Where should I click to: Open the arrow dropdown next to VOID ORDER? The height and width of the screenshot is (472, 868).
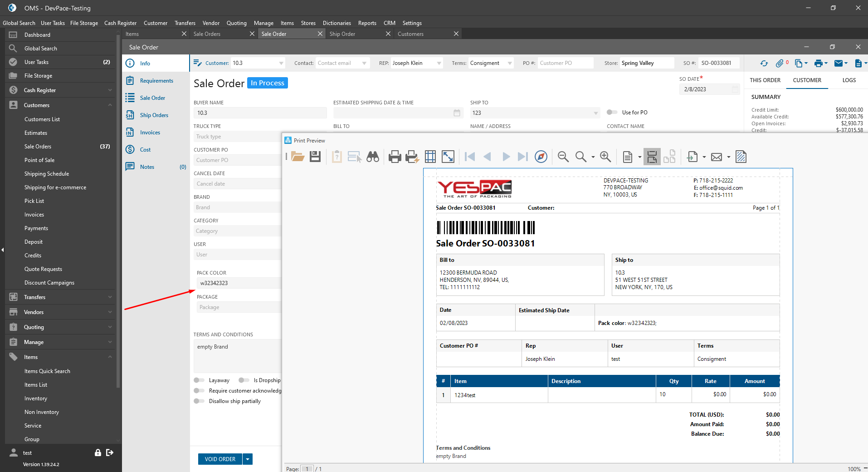click(x=248, y=459)
